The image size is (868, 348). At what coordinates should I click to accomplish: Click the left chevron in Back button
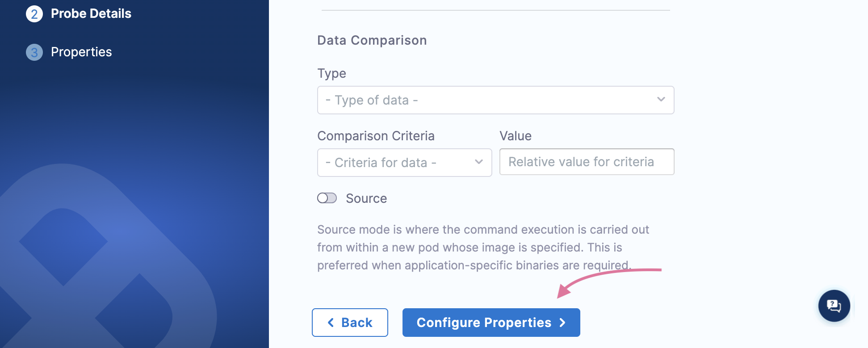point(331,323)
